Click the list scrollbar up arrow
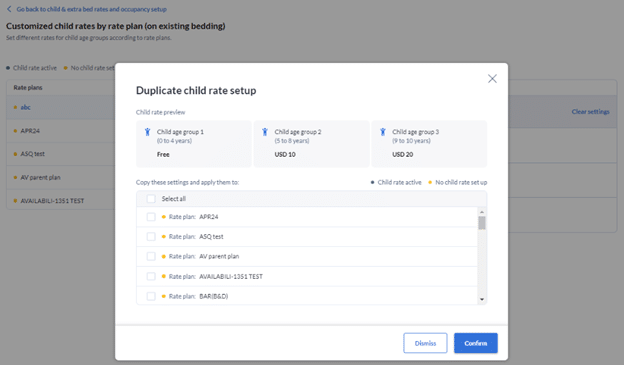This screenshot has width=624, height=365. [x=482, y=212]
